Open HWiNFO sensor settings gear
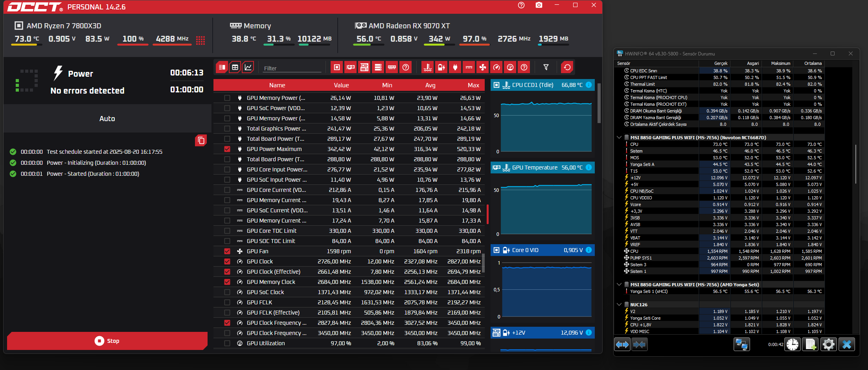The height and width of the screenshot is (370, 868). click(x=829, y=344)
